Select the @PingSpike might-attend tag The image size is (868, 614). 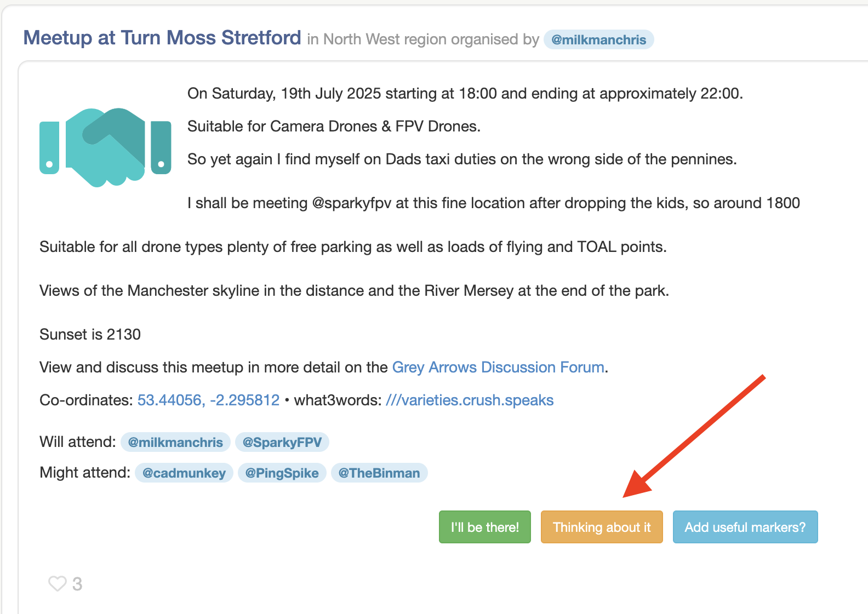point(282,473)
